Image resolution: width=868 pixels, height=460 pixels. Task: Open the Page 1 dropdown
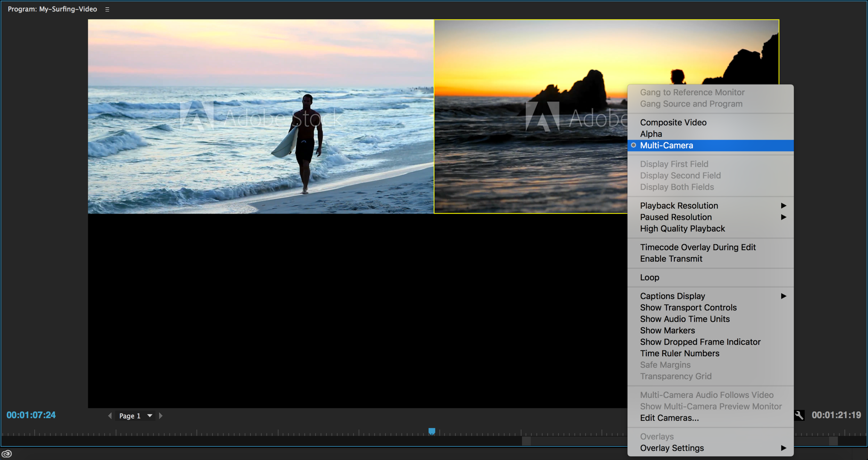[135, 416]
